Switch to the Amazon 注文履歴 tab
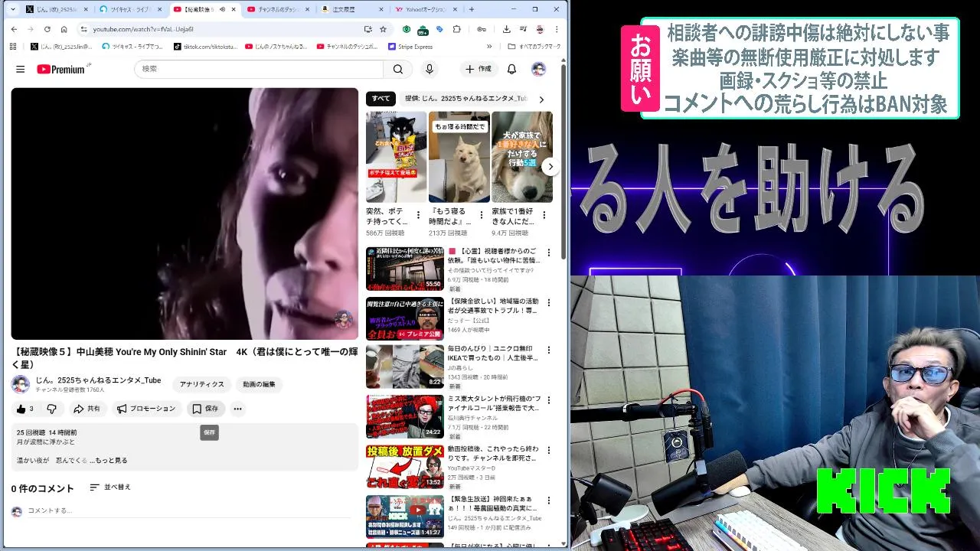 (x=351, y=9)
